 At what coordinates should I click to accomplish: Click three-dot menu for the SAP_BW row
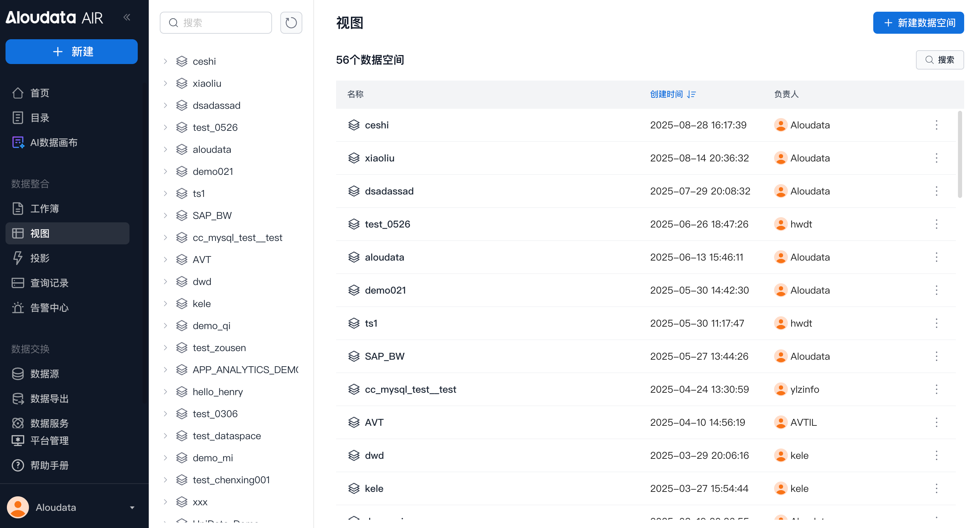click(x=936, y=357)
